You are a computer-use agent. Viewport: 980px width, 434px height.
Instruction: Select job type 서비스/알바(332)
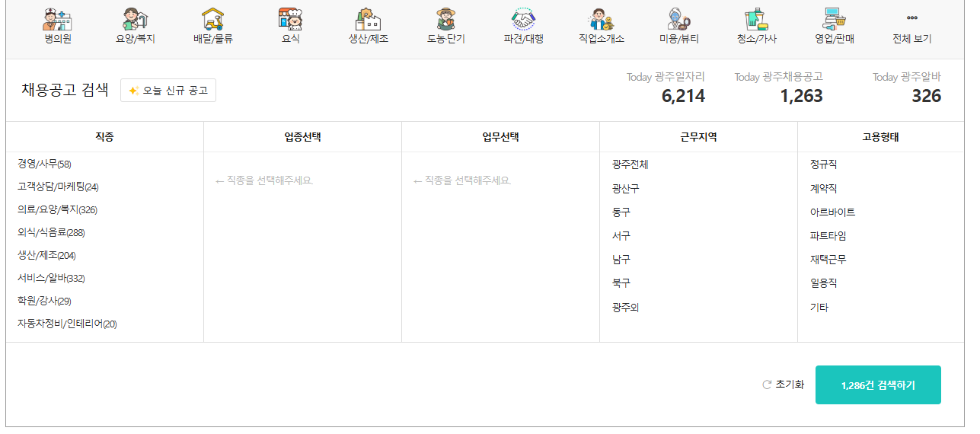(x=51, y=278)
